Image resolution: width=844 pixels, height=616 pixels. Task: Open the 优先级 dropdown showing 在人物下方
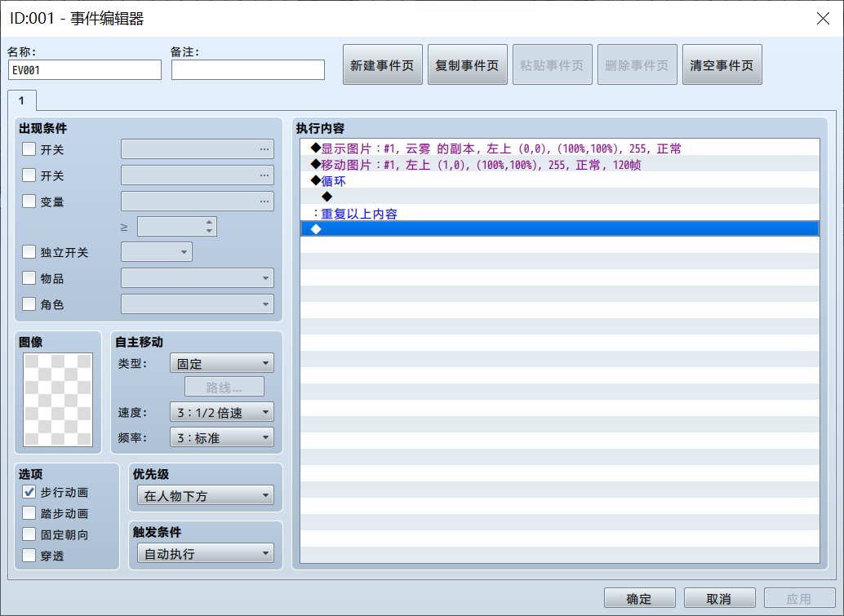pyautogui.click(x=206, y=495)
